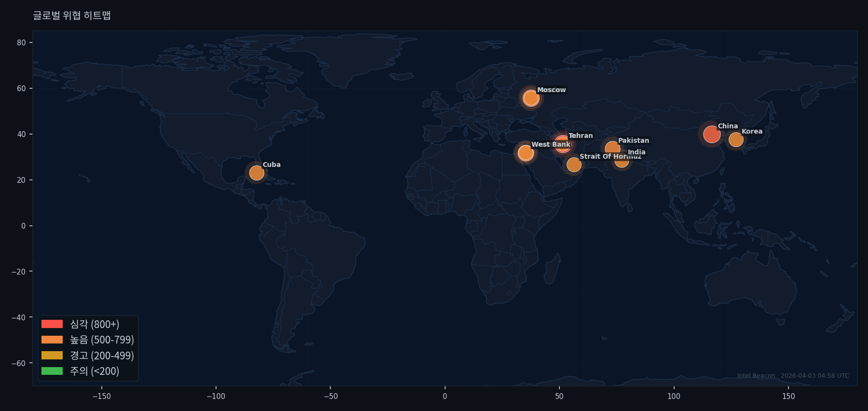Click the Korea label text
Viewport: 868px width, 411px height.
pos(752,131)
